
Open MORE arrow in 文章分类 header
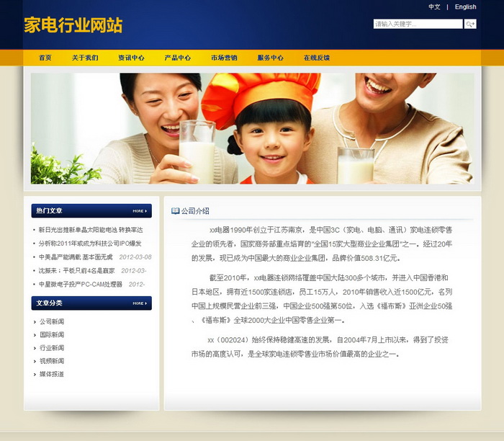click(140, 303)
